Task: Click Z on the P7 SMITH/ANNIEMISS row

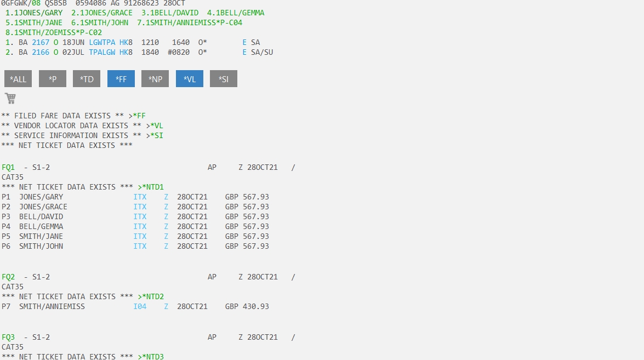Action: 166,307
